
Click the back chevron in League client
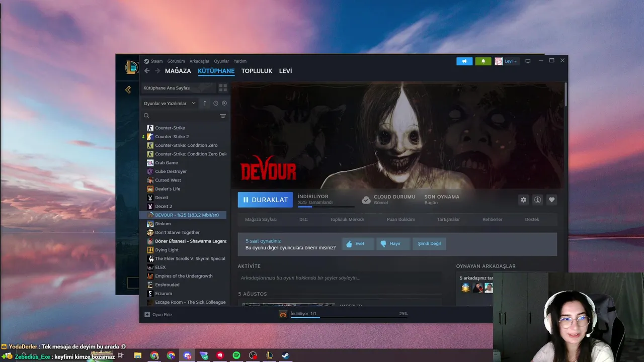pos(128,89)
